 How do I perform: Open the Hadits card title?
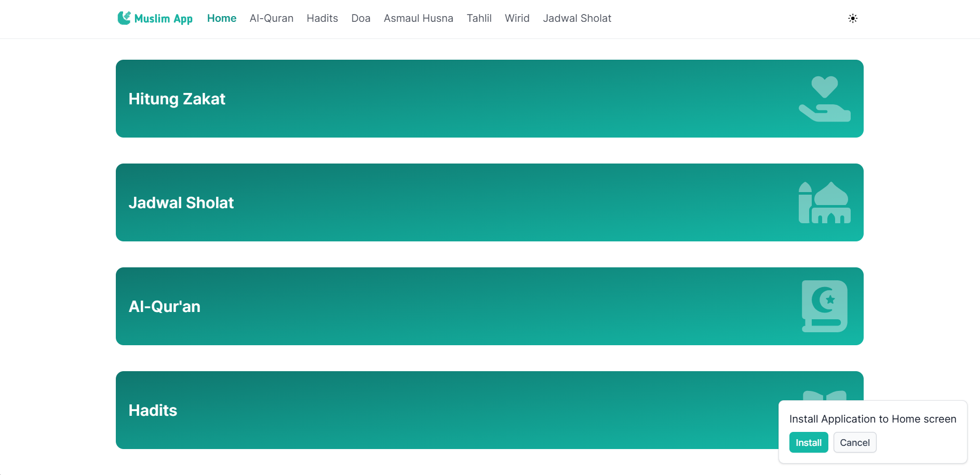[153, 410]
